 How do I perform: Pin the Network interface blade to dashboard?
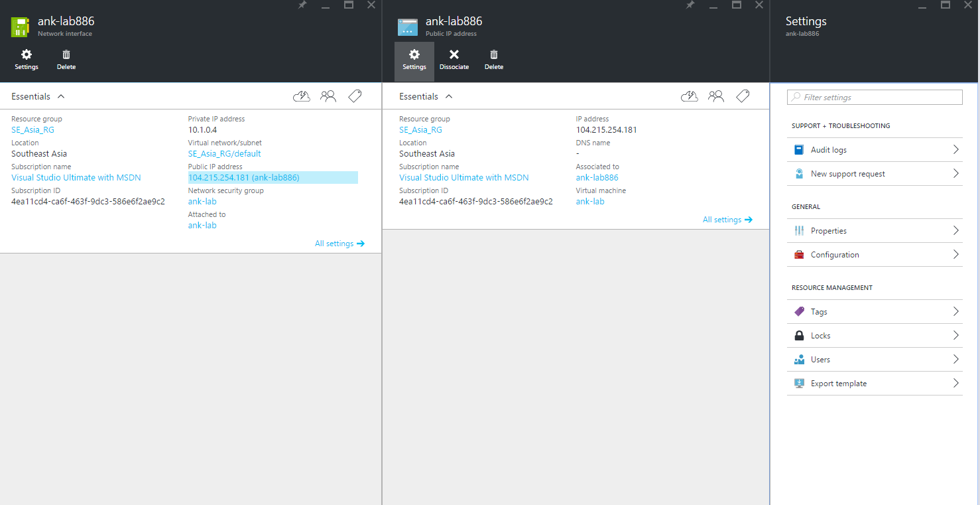tap(302, 5)
